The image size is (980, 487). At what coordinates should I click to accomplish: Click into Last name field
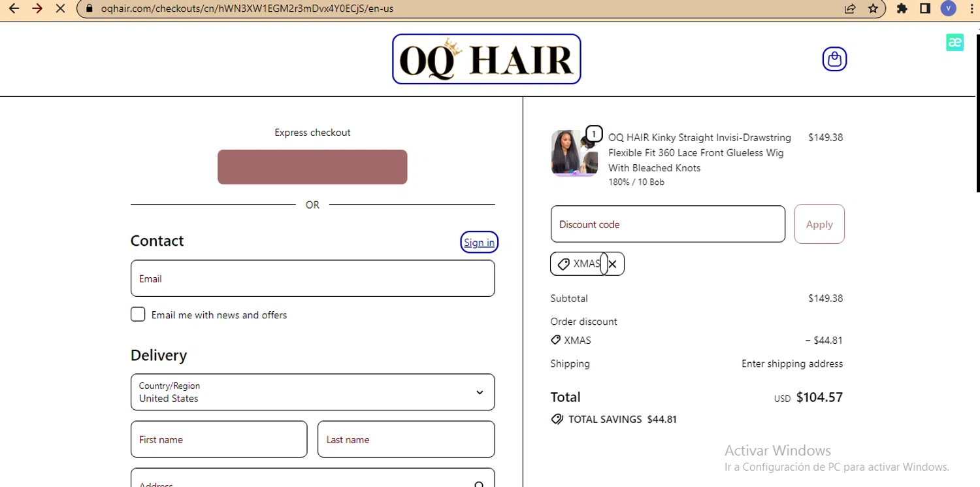pos(406,439)
